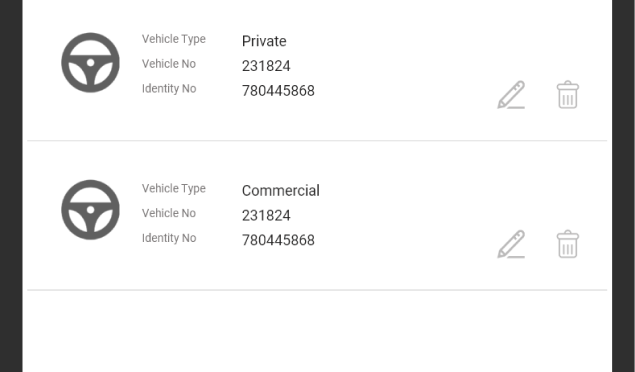Viewport: 635px width, 372px height.
Task: Edit the Commercial vehicle entry with pencil icon
Action: (x=511, y=244)
